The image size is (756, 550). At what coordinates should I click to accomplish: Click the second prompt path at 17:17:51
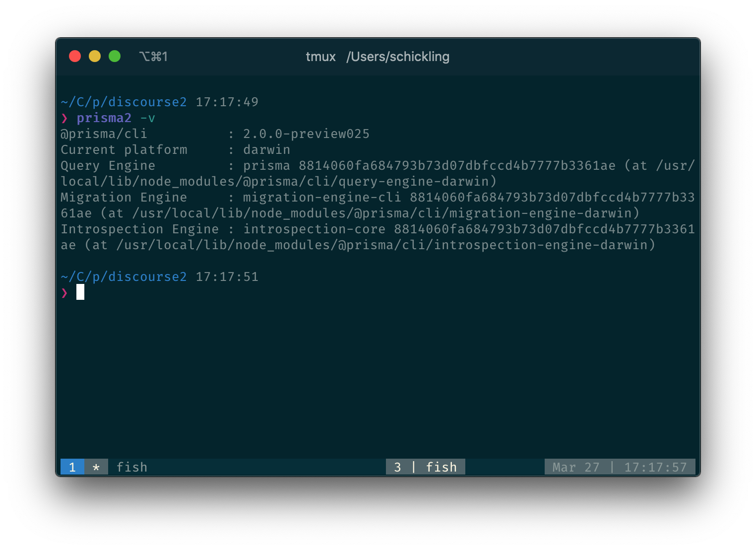point(124,277)
